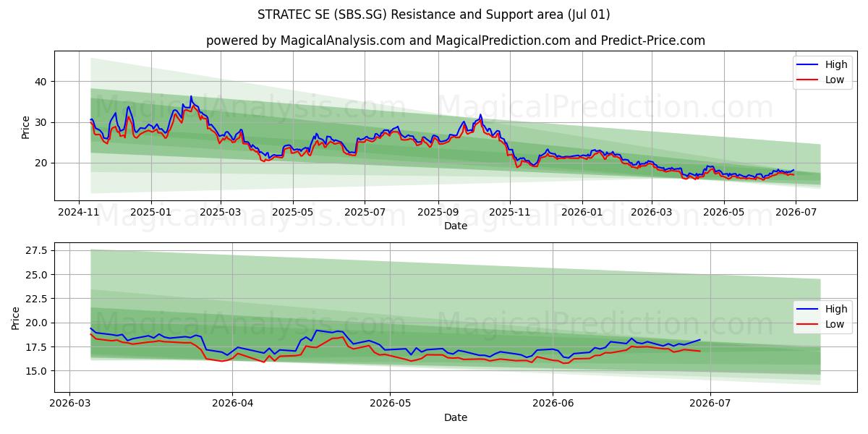Click the bottom chart x-axis label '2026-06'
Viewport: 868px width, 434px height.
coord(553,404)
